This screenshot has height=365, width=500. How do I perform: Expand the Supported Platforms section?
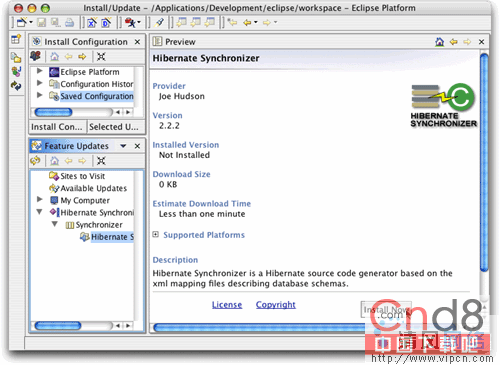(x=156, y=234)
